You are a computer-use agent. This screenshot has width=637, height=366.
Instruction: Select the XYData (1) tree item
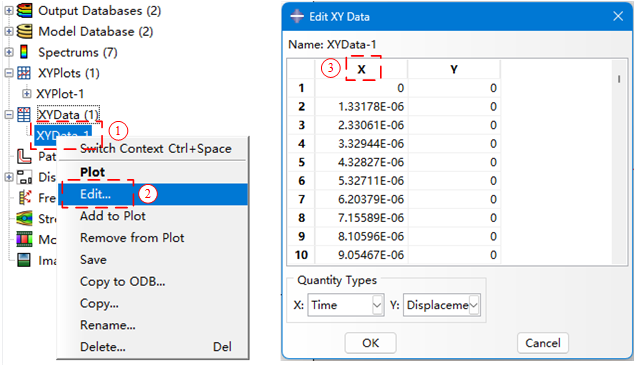pyautogui.click(x=68, y=115)
